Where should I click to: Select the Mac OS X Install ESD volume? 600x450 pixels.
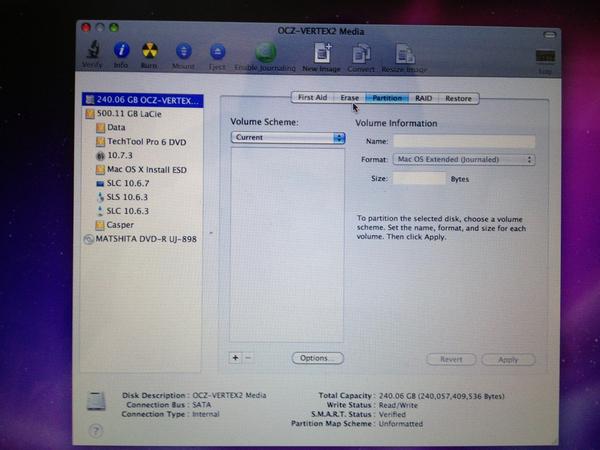click(x=142, y=170)
